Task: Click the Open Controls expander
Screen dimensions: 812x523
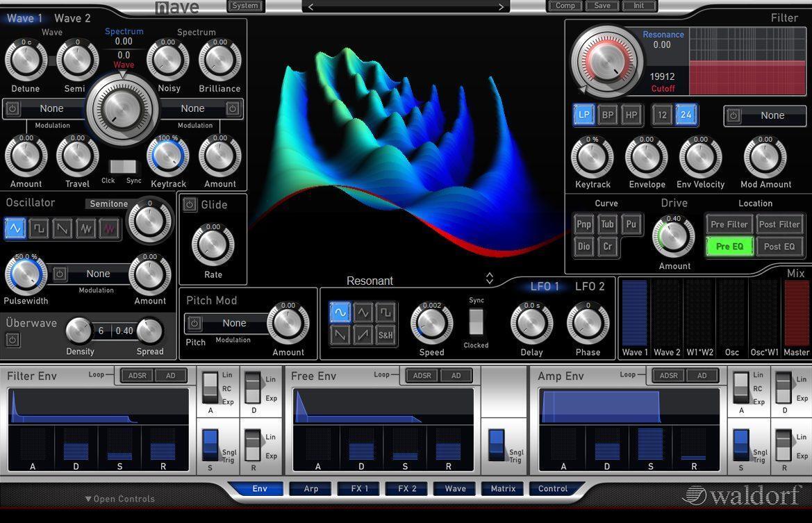Action: pos(120,499)
